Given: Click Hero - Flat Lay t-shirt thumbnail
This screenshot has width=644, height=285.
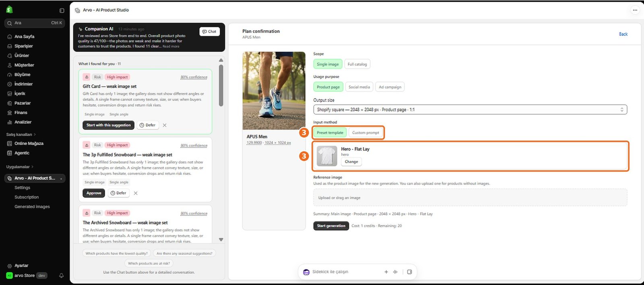Looking at the screenshot, I should 327,156.
